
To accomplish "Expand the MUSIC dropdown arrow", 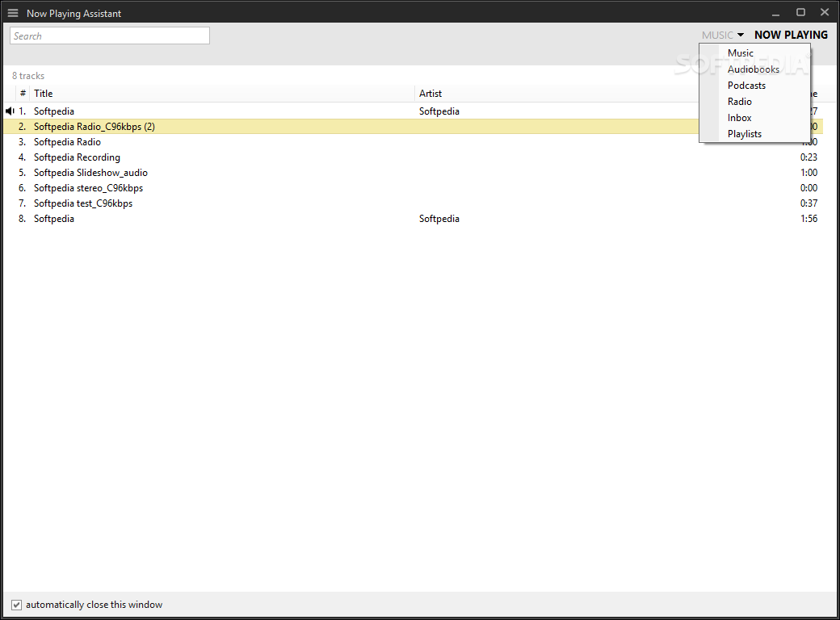I will point(741,35).
